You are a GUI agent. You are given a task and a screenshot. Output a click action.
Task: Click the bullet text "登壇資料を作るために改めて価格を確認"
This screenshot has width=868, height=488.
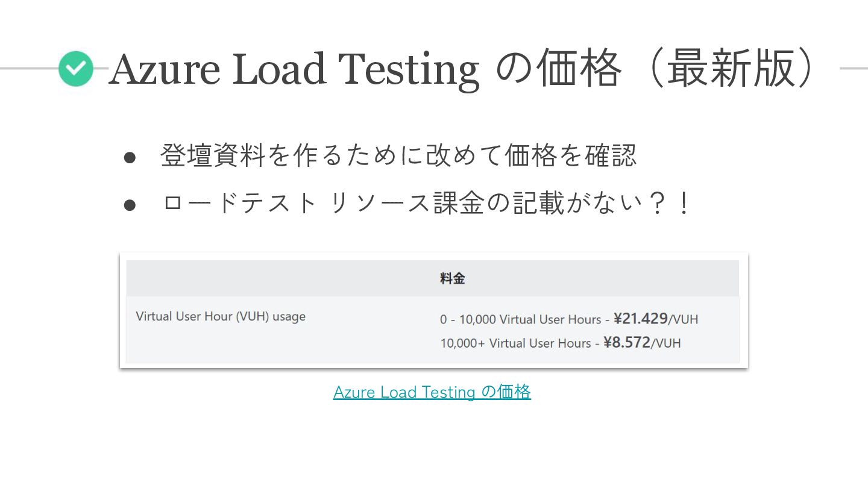pyautogui.click(x=398, y=156)
